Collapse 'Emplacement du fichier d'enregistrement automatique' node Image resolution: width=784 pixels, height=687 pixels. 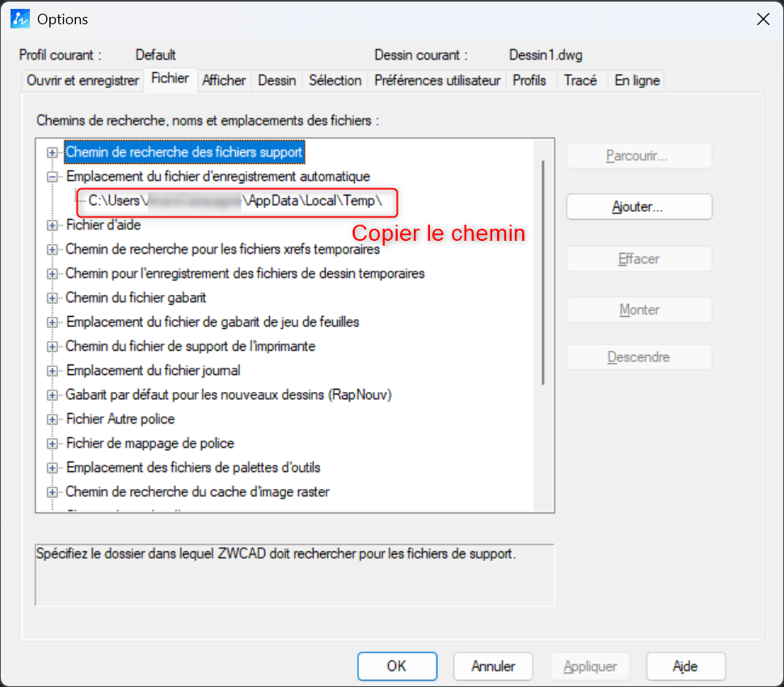(53, 176)
